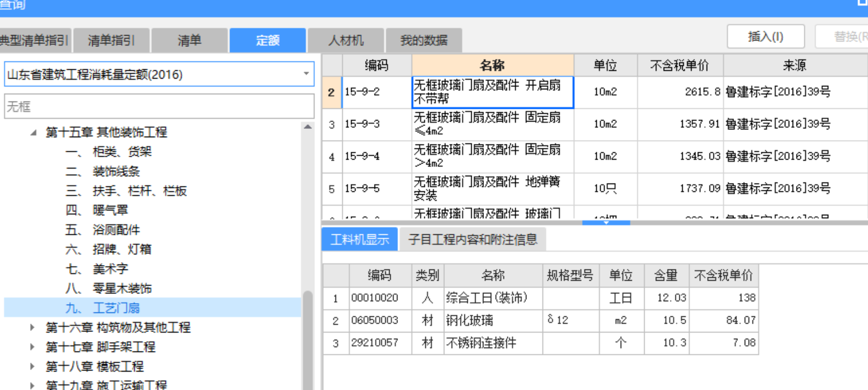Click 无框玻璃门扇及配件 开启扇不带帮 name cell

(493, 93)
